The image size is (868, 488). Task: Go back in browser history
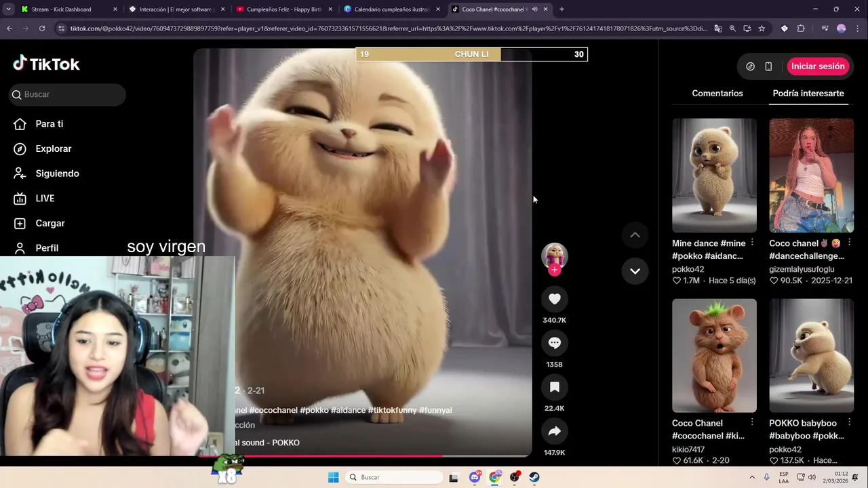(x=9, y=28)
